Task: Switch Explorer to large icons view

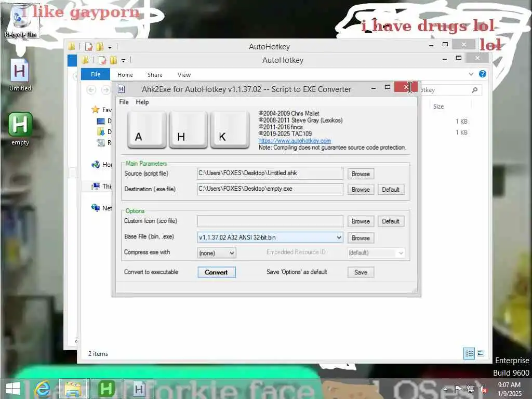Action: coord(481,353)
